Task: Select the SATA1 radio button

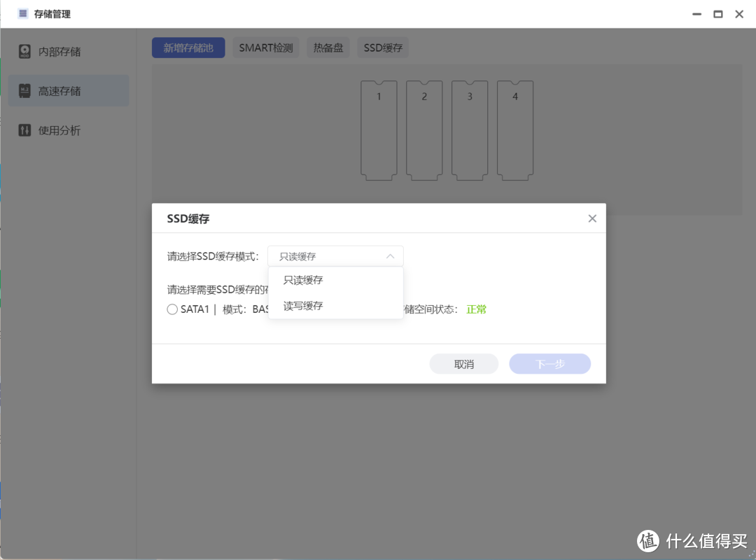Action: (171, 309)
